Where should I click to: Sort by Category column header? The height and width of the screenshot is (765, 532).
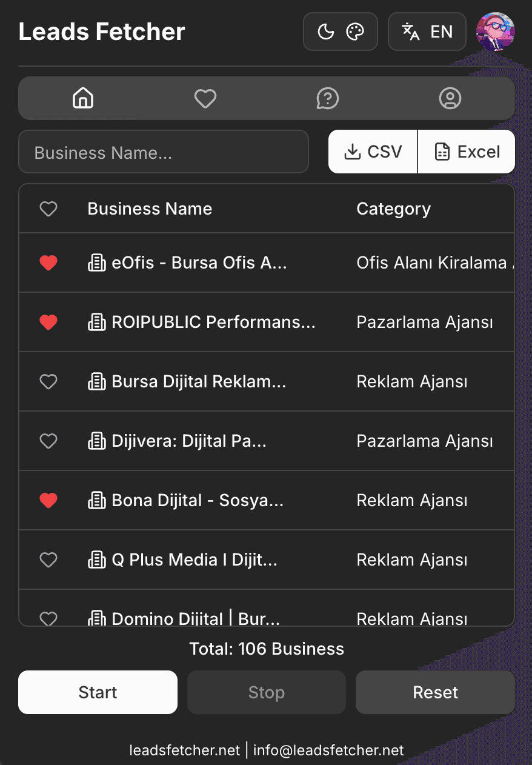(393, 209)
